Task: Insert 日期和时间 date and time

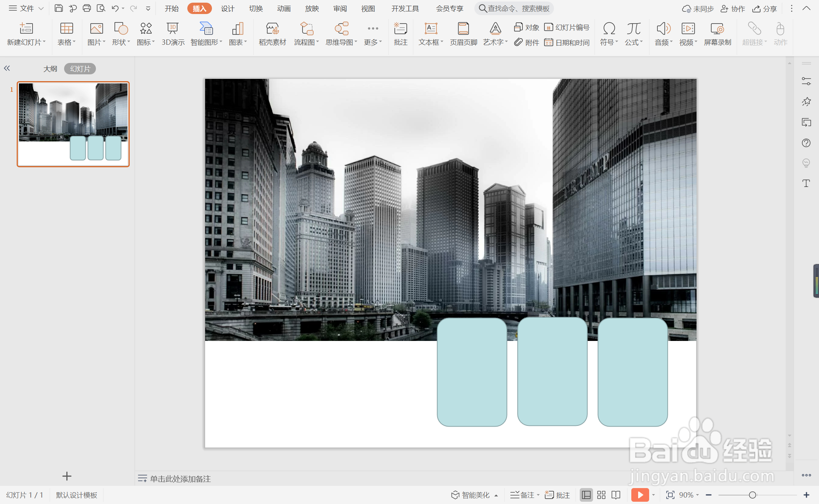Action: [567, 42]
